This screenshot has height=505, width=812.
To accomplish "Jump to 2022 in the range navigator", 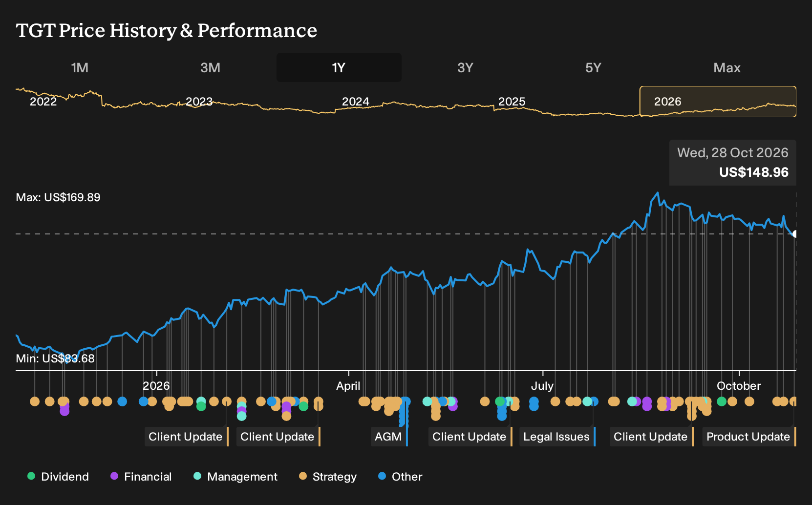I will [x=43, y=102].
